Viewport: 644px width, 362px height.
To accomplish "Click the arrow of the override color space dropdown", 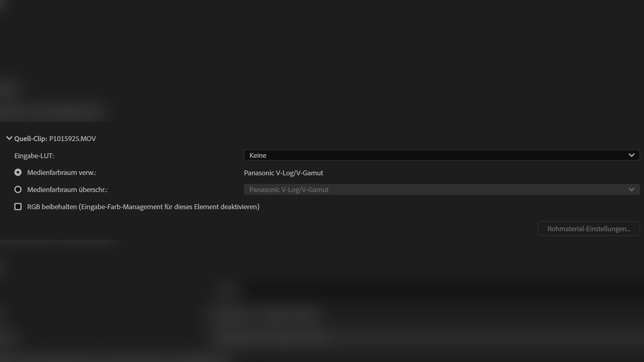I will tap(631, 189).
